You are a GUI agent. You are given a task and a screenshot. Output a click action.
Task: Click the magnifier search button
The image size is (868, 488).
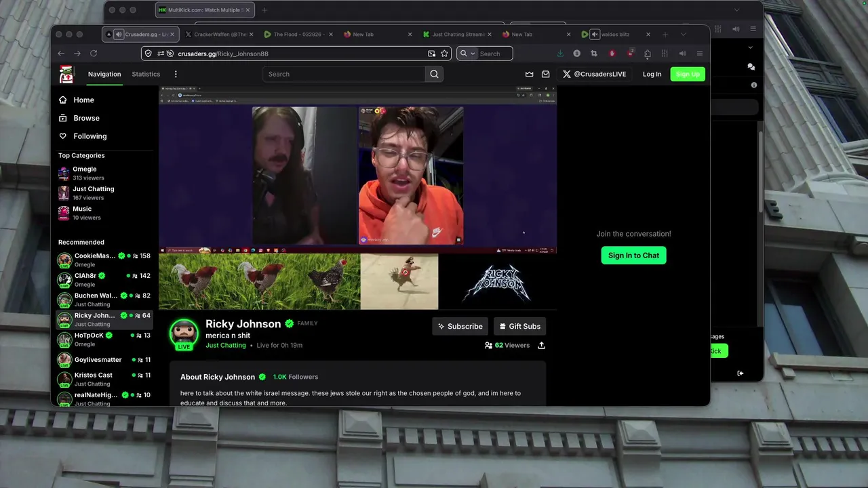click(434, 74)
